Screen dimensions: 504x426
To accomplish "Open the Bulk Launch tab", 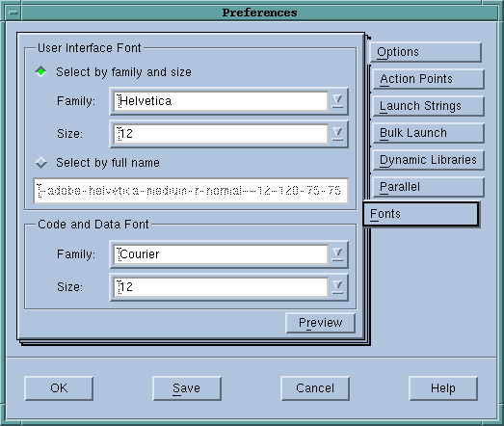I will [428, 133].
